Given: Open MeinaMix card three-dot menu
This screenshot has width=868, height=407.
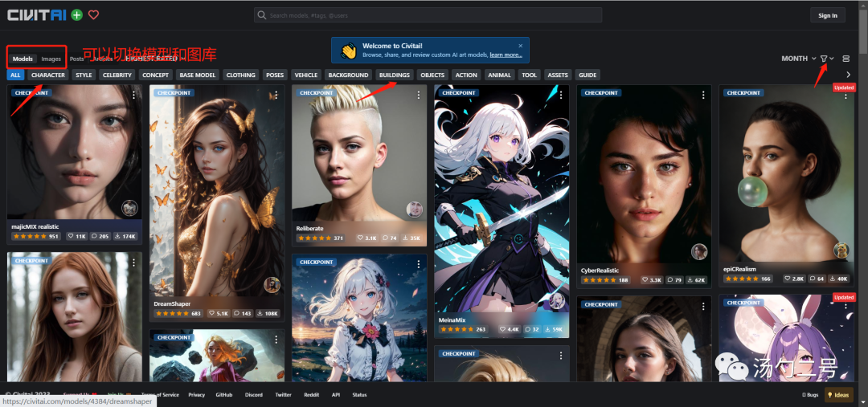Looking at the screenshot, I should tap(561, 95).
